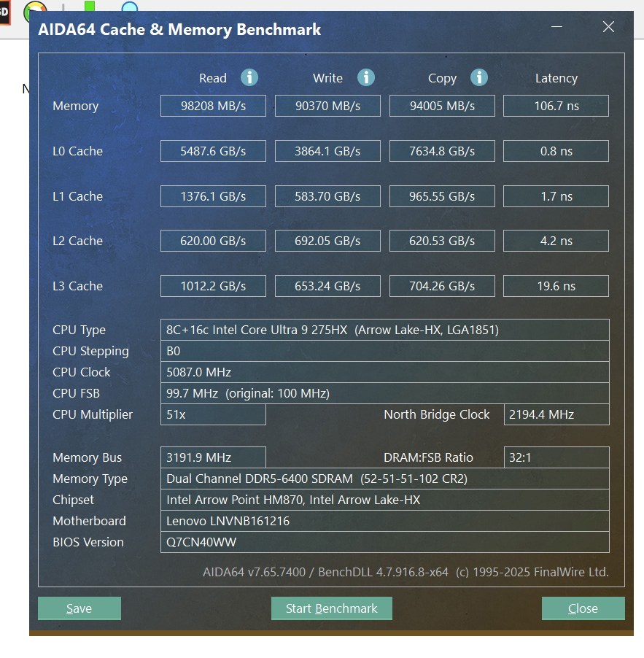
Task: Click the L3 Cache row label
Action: 77,286
